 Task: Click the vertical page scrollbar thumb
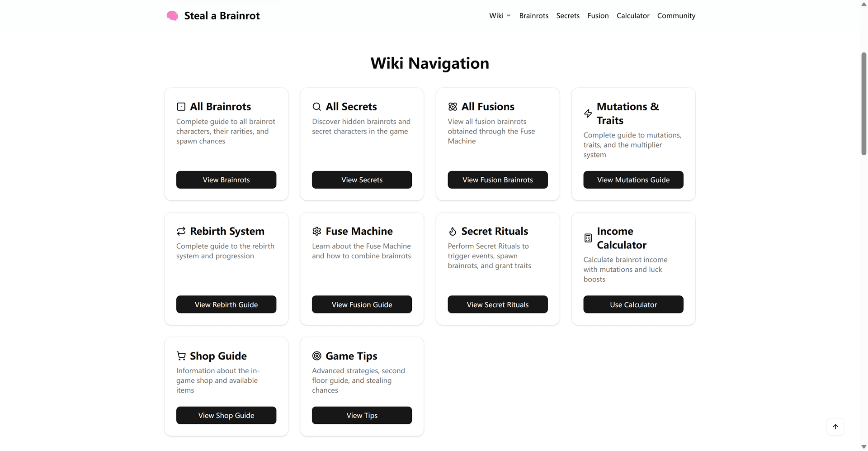(x=863, y=104)
